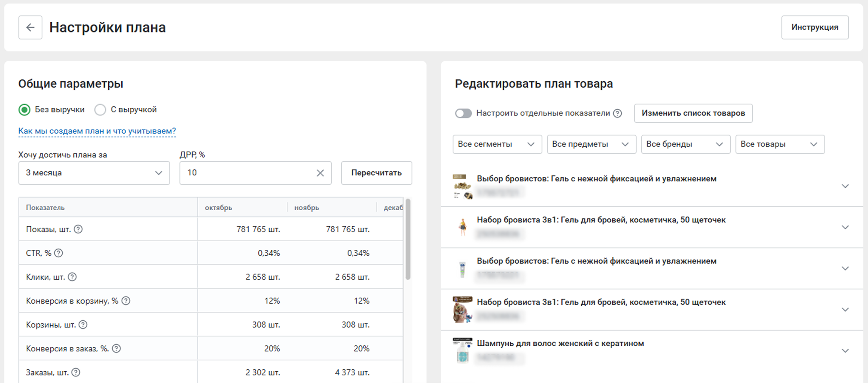Viewport: 868px width, 383px height.
Task: Open Как мы создаем план link
Action: pos(97,131)
